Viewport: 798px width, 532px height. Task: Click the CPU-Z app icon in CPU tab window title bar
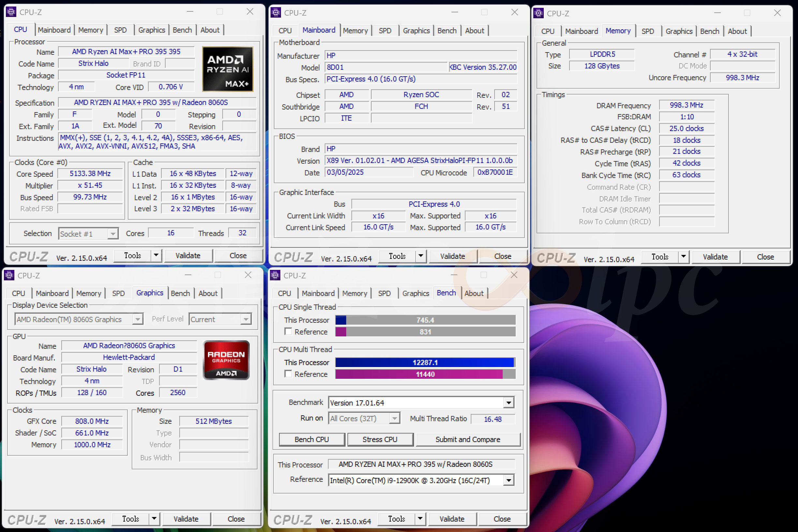(x=11, y=12)
